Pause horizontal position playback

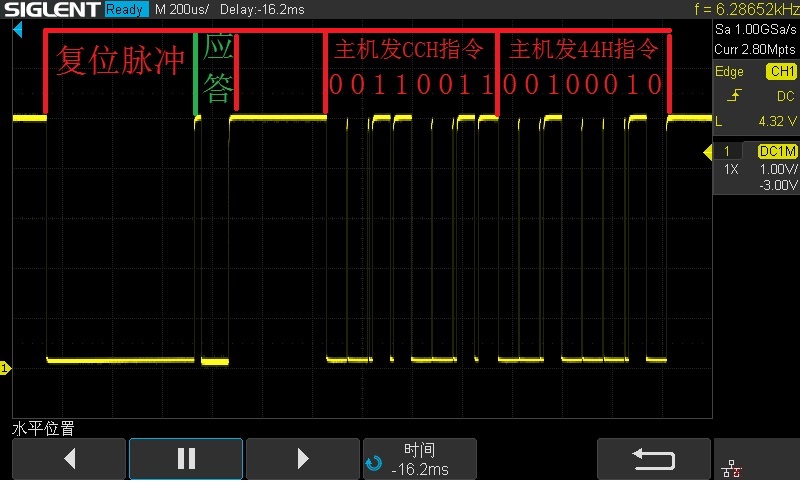point(186,459)
